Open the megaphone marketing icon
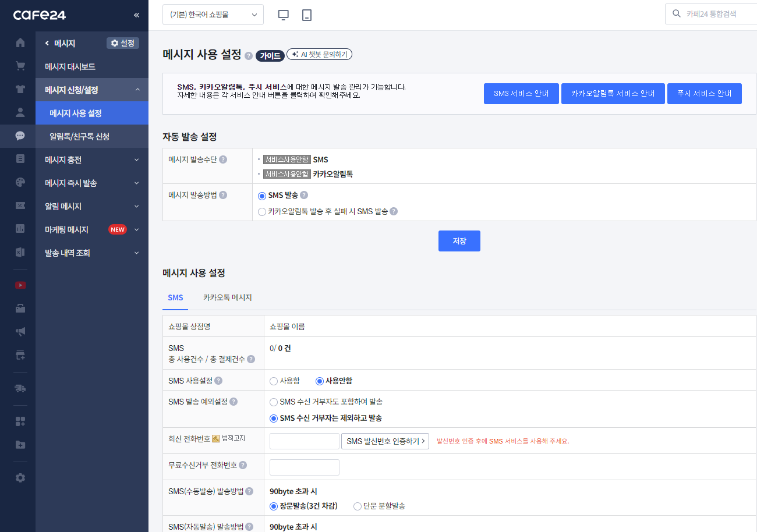 [x=20, y=332]
